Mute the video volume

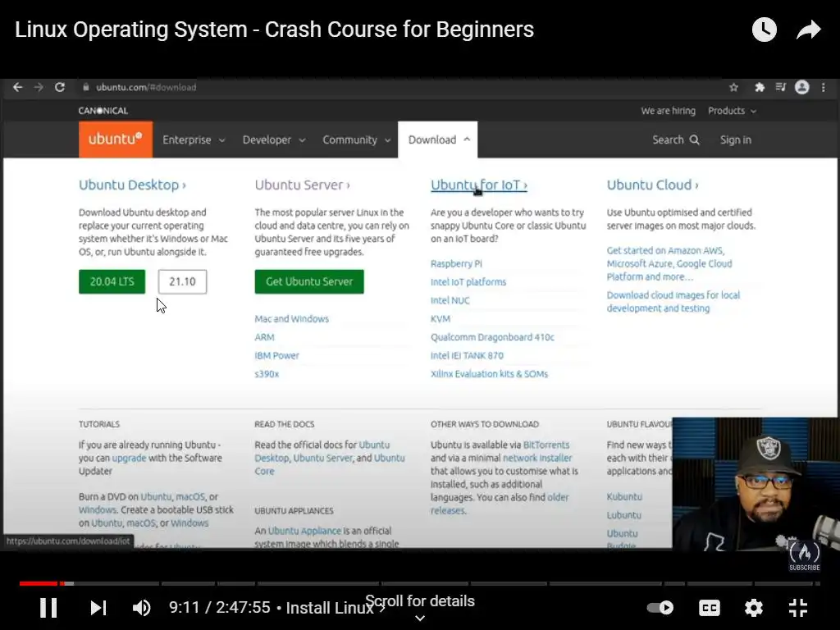click(x=141, y=608)
